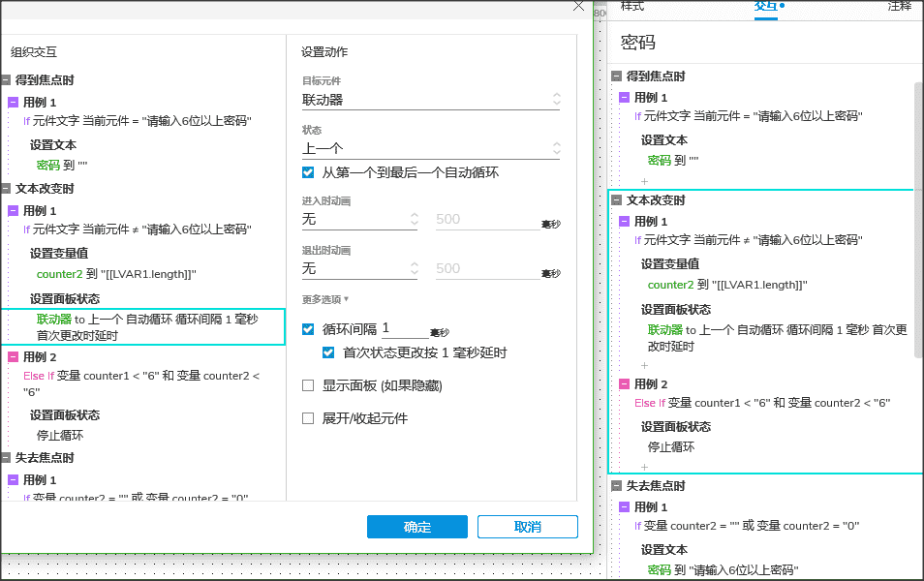The image size is (924, 581).
Task: Collapse 用例 1 under 得到焦点时 via purple minus
Action: click(626, 96)
